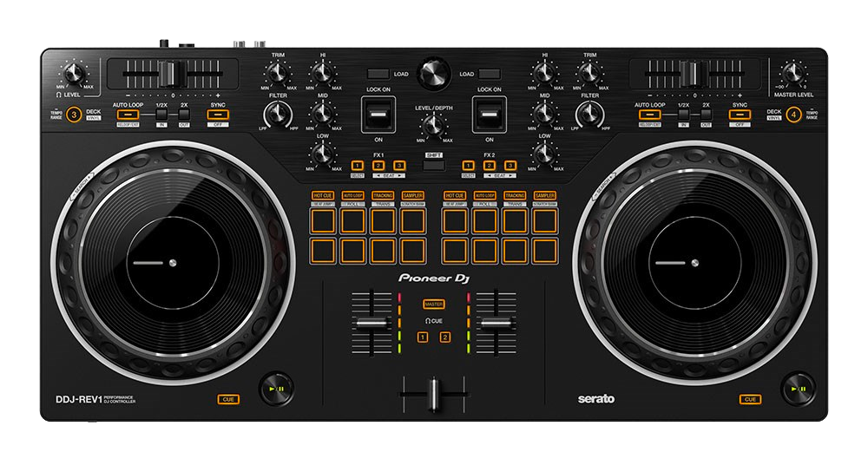Viewport: 868px width, 465px height.
Task: Select SAMPLER pad mode on right deck
Action: pos(544,196)
